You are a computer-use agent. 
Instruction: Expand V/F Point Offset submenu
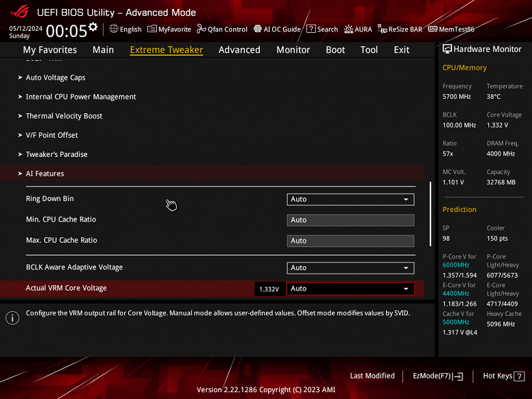pyautogui.click(x=52, y=135)
